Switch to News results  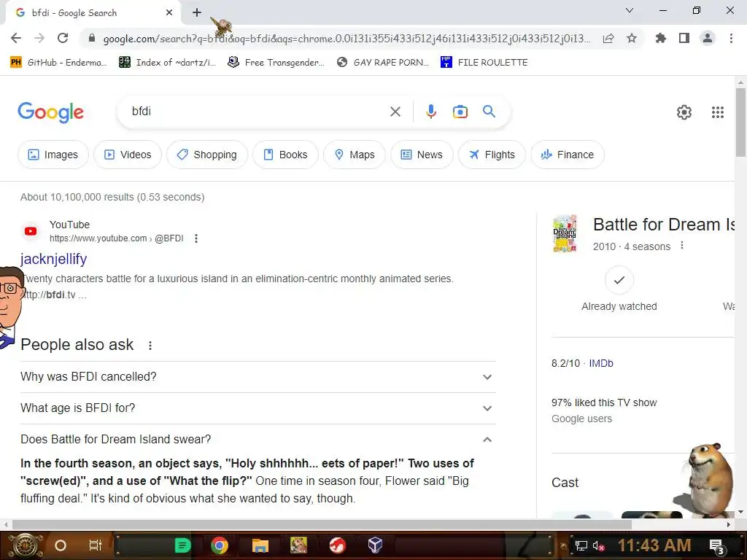pyautogui.click(x=422, y=155)
